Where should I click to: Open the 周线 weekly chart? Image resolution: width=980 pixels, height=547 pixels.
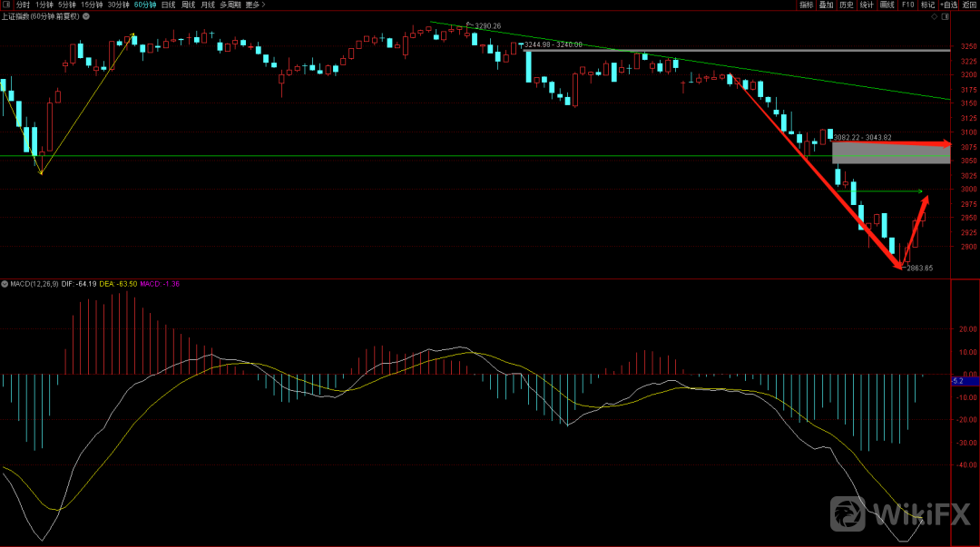pyautogui.click(x=189, y=5)
